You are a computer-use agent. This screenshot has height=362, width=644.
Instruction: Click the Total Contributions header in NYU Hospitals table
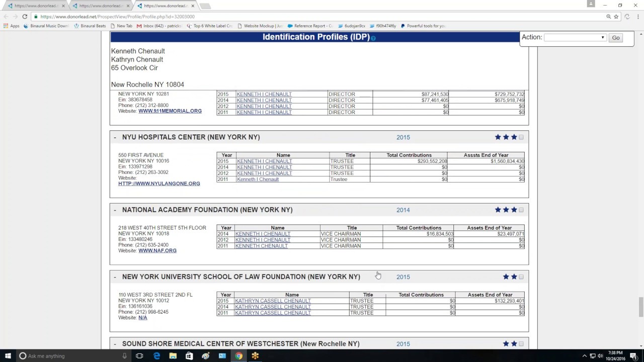pos(409,155)
